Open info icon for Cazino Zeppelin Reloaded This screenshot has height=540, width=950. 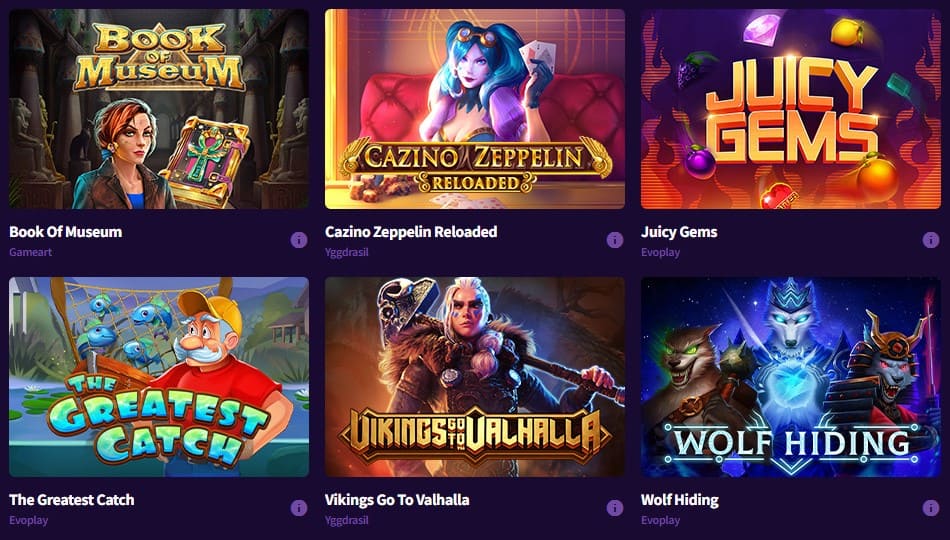(x=615, y=240)
